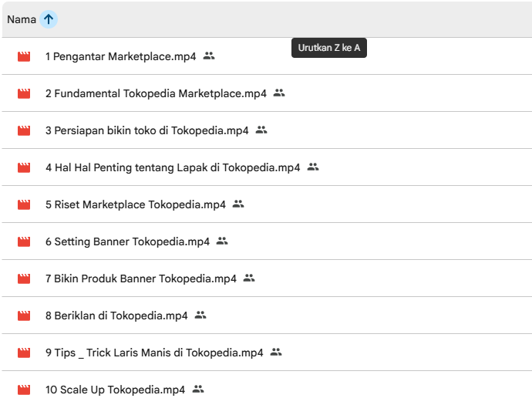Viewport: 532px width, 405px height.
Task: Select file name 3 Persiapan bikin toko di Tokopedia.mp4
Action: pos(147,130)
